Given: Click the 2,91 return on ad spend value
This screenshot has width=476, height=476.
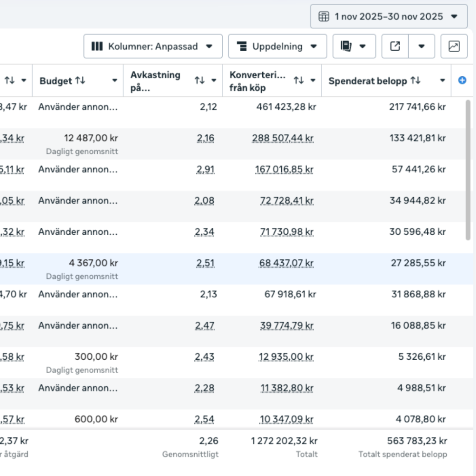Looking at the screenshot, I should (x=205, y=169).
